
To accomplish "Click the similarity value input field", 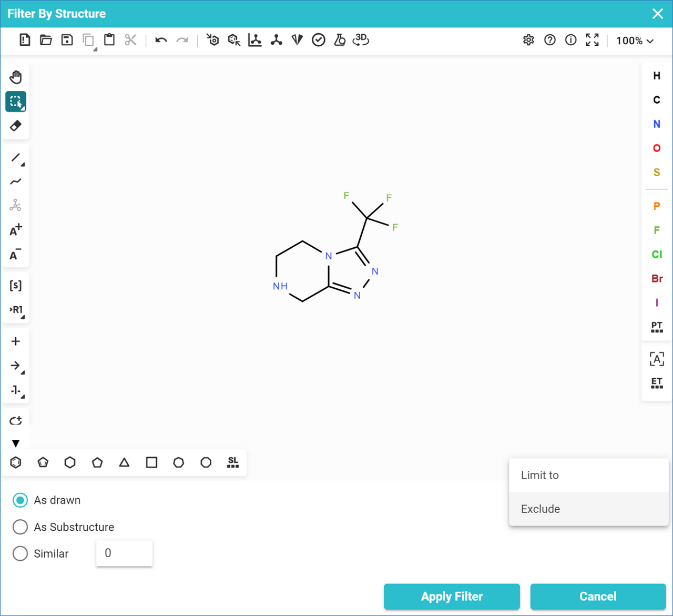I will [x=124, y=553].
